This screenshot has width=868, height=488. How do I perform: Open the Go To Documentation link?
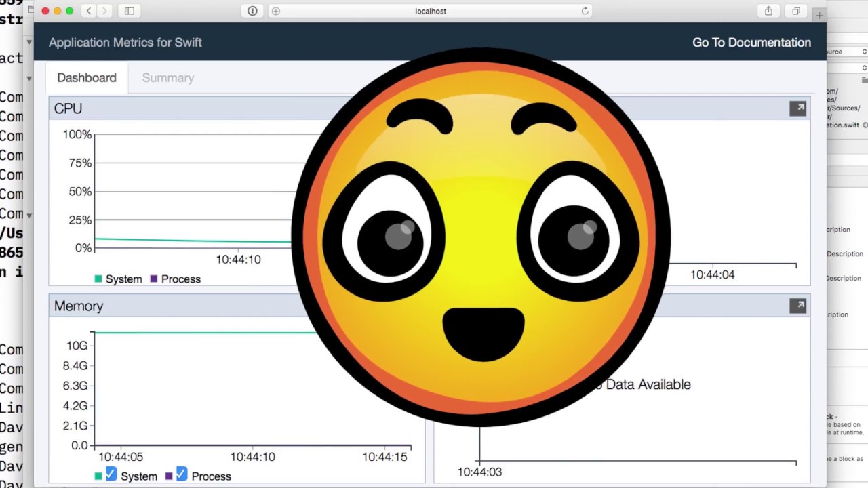click(751, 43)
